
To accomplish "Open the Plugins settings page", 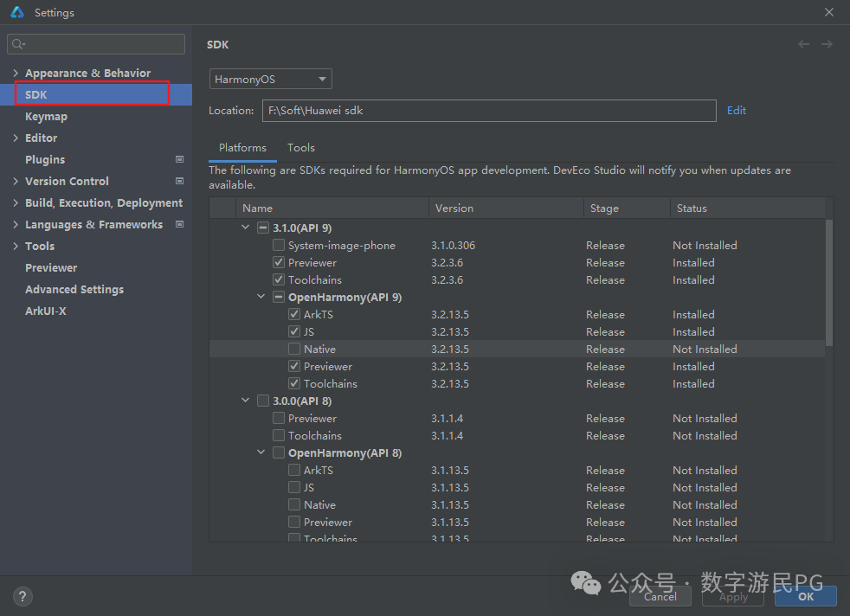I will 45,159.
